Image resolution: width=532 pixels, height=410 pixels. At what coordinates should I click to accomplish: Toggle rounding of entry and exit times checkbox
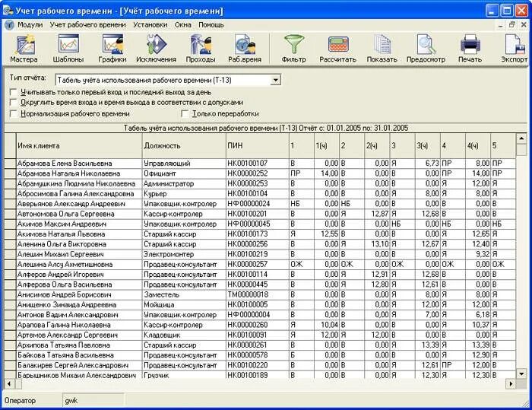pyautogui.click(x=14, y=103)
